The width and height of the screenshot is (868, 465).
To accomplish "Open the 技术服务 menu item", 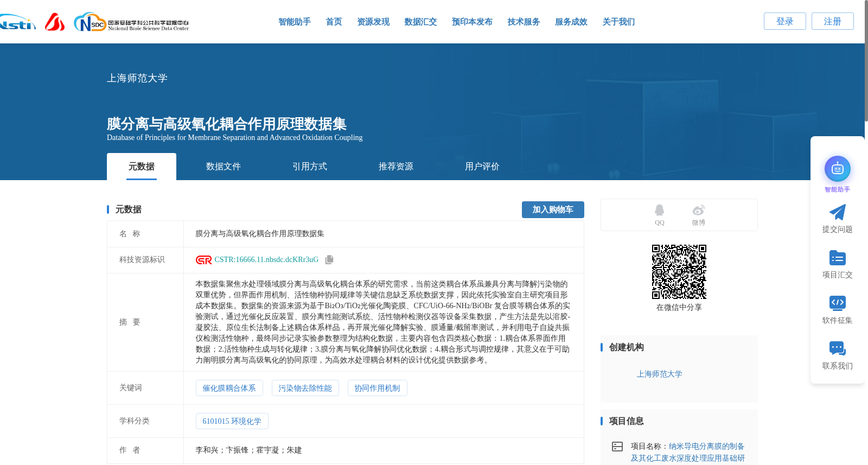I will (524, 22).
